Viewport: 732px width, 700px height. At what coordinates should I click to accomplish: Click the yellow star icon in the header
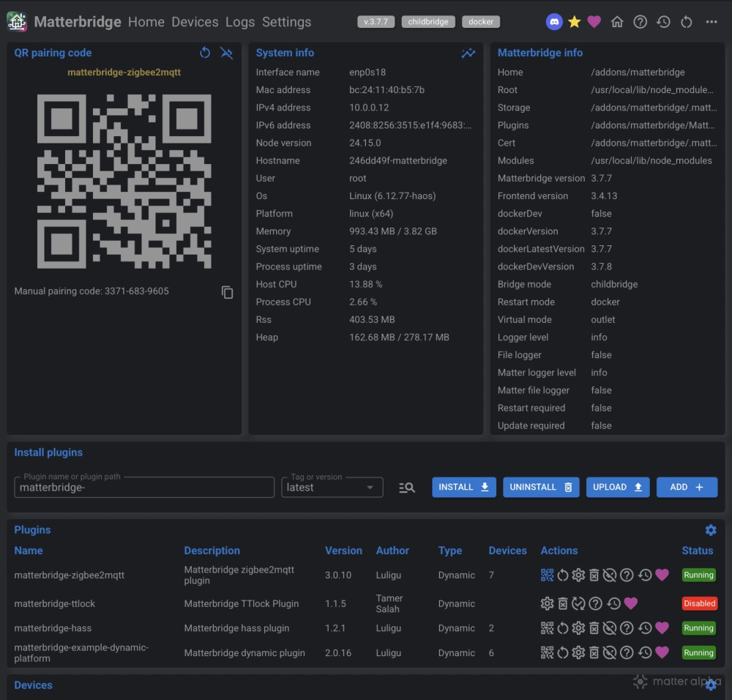(574, 22)
